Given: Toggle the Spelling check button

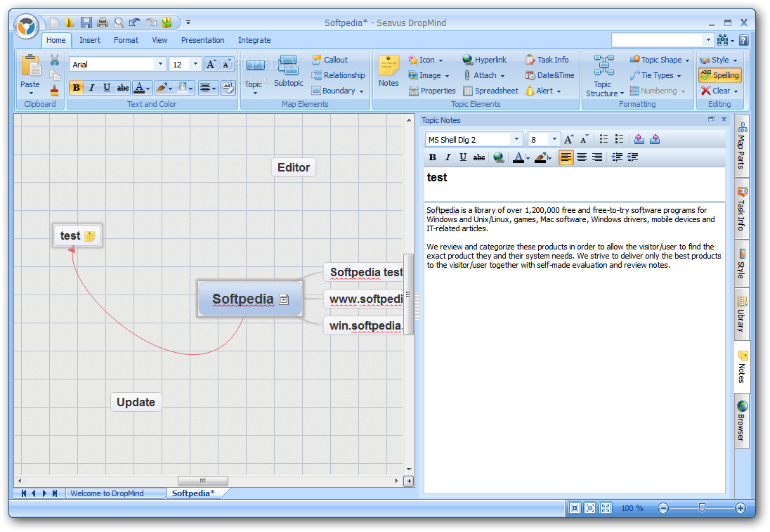Looking at the screenshot, I should (719, 75).
